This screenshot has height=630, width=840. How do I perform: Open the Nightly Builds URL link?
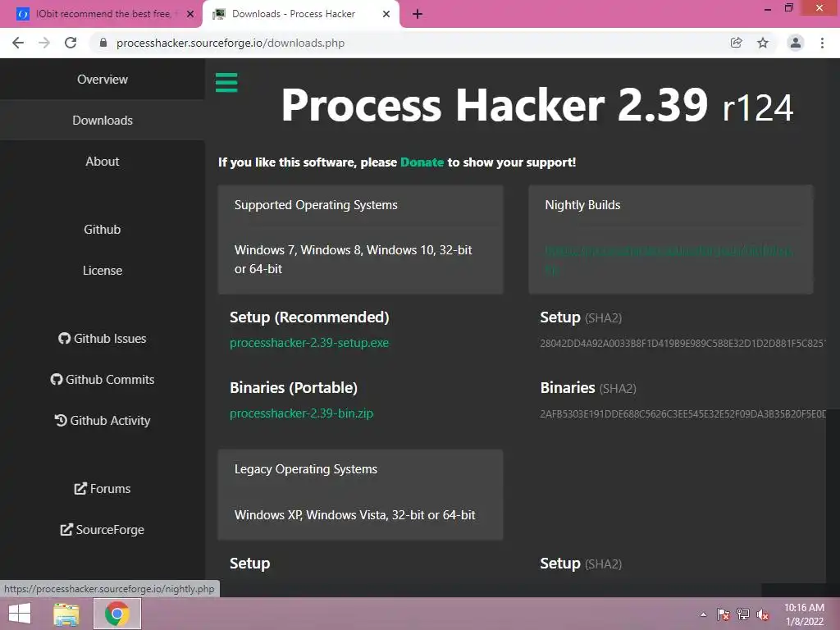668,258
